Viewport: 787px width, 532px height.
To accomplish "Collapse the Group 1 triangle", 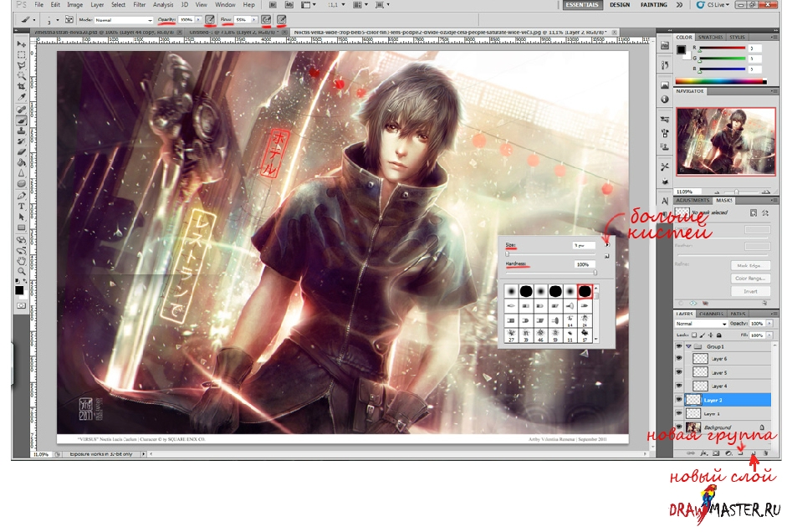I will pos(689,346).
